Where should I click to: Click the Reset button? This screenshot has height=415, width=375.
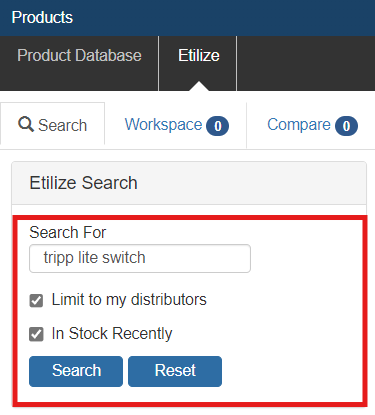click(175, 371)
